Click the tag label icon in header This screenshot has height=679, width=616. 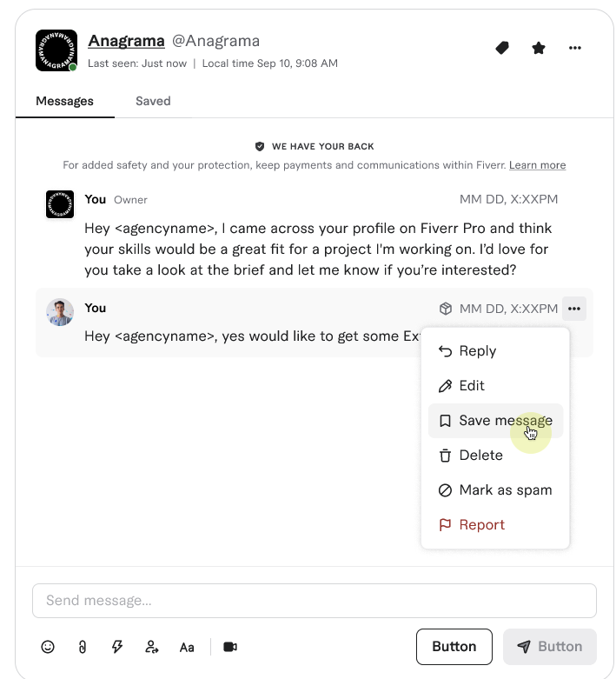point(502,48)
